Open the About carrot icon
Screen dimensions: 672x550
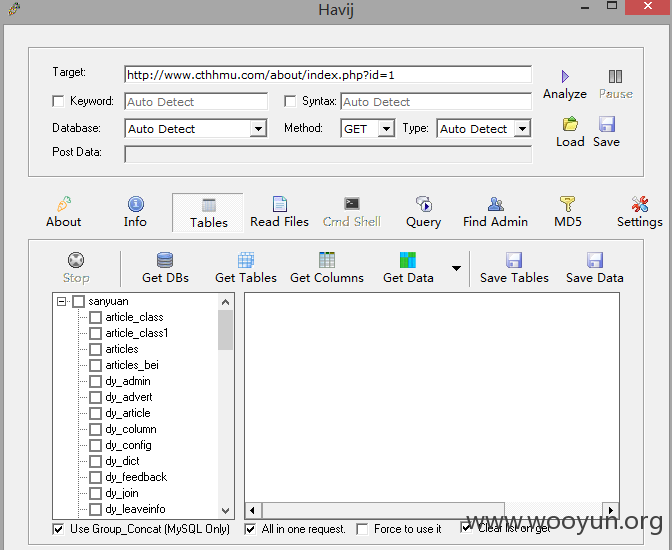click(x=64, y=204)
